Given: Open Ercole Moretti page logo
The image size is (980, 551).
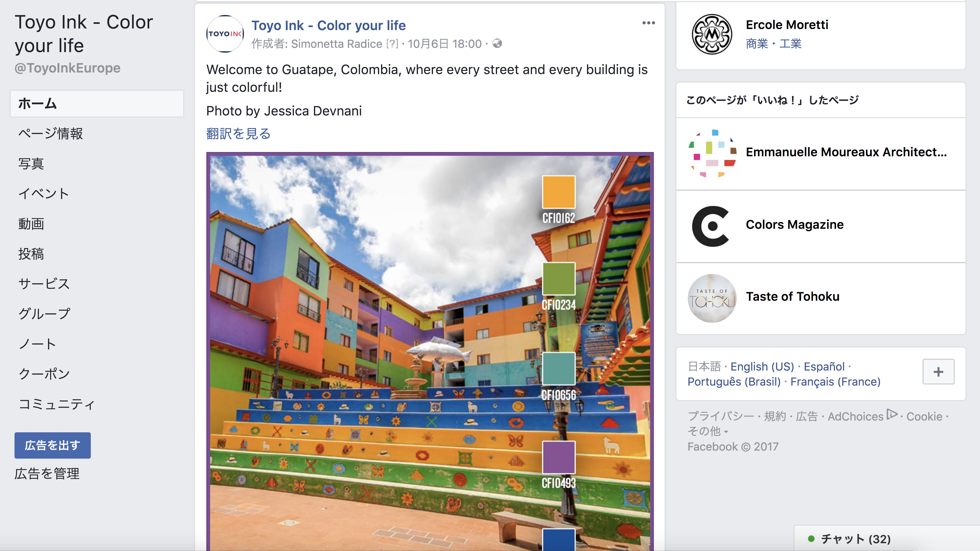Looking at the screenshot, I should tap(712, 34).
